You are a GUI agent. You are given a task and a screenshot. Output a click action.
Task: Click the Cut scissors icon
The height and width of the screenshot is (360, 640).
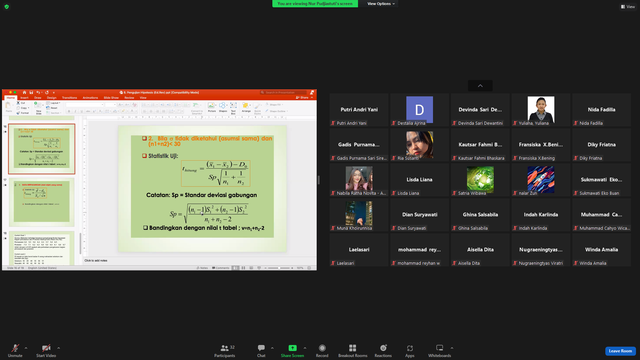[x=19, y=103]
